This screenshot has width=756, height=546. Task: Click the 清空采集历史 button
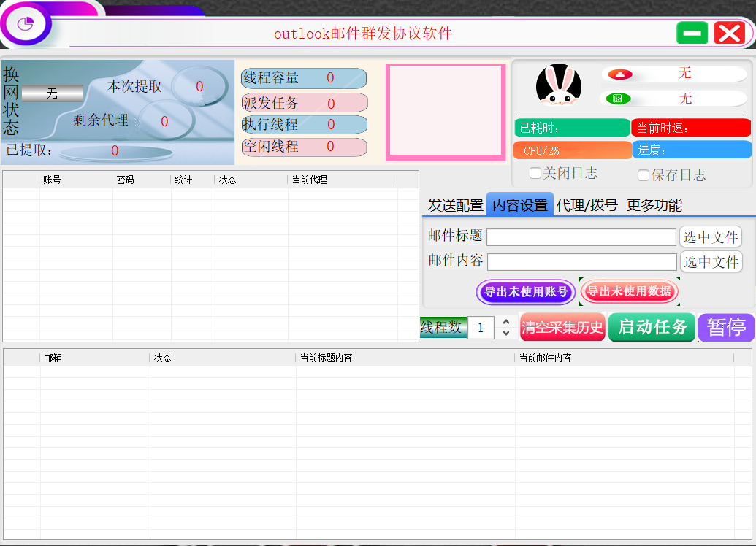click(x=562, y=328)
